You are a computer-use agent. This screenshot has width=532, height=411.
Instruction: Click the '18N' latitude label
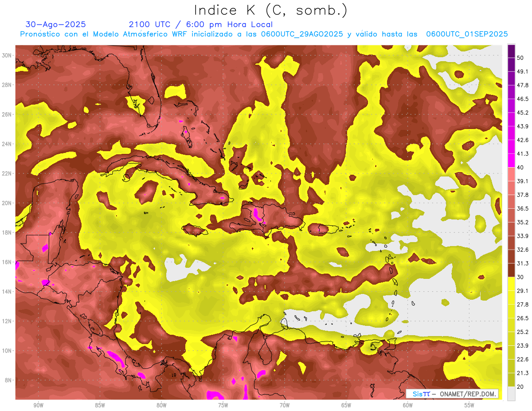click(x=7, y=232)
